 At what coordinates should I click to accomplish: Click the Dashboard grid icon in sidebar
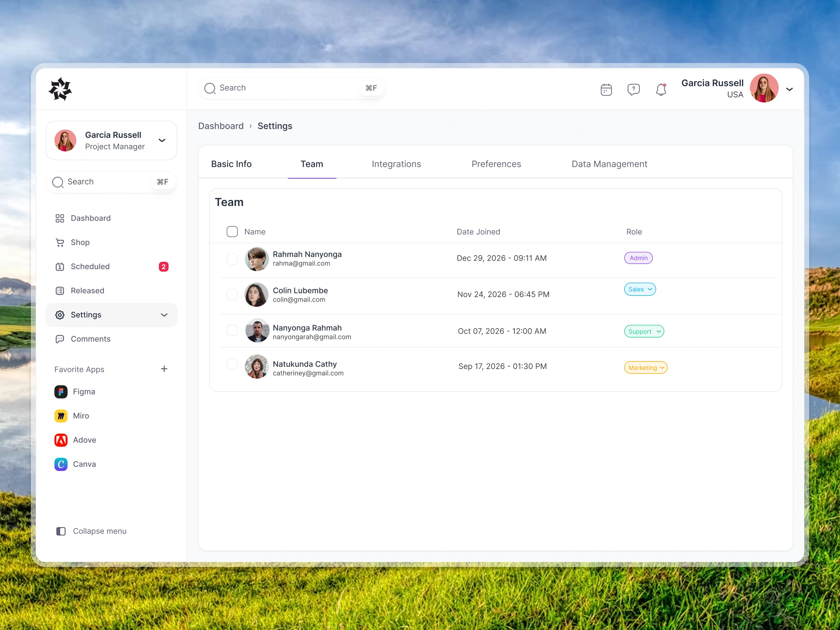point(60,218)
